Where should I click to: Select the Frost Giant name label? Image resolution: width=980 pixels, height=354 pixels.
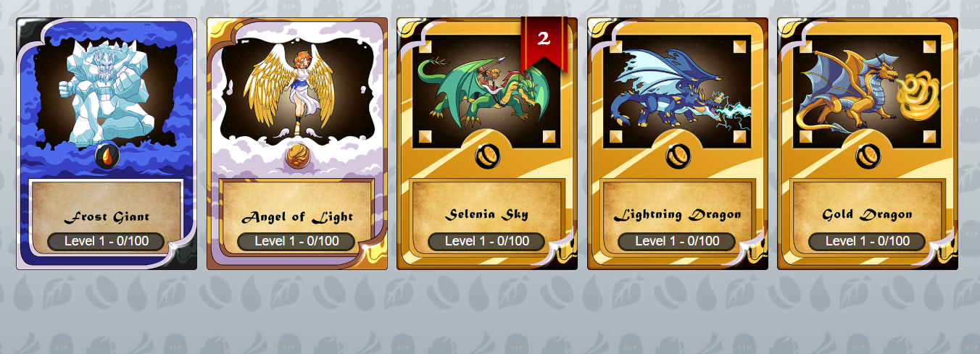click(107, 216)
